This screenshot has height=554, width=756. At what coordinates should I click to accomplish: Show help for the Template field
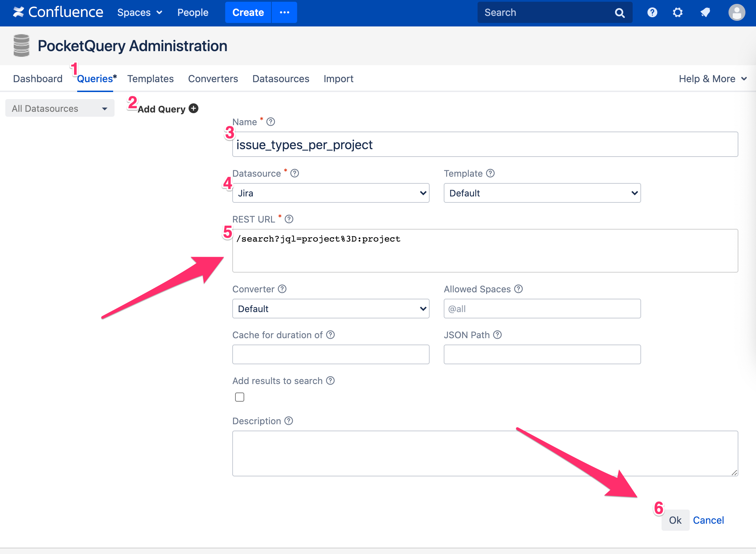click(490, 173)
